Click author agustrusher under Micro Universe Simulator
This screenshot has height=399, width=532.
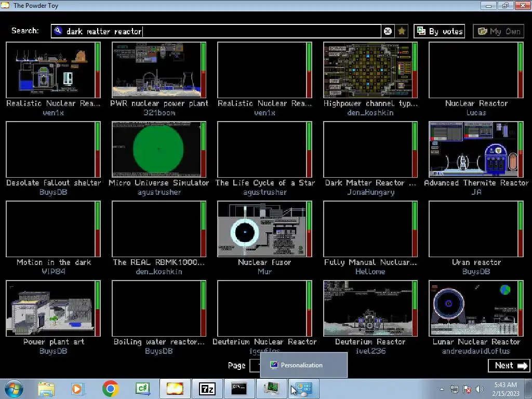[159, 192]
